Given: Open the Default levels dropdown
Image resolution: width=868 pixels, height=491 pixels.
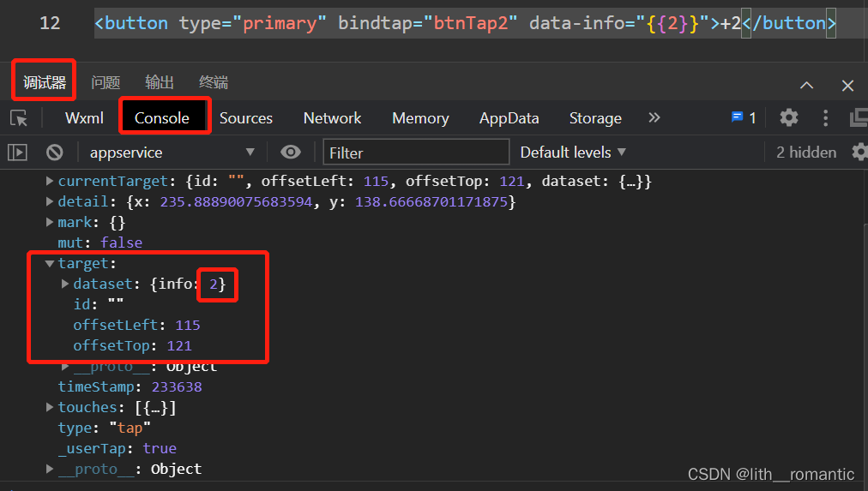Looking at the screenshot, I should coord(573,152).
